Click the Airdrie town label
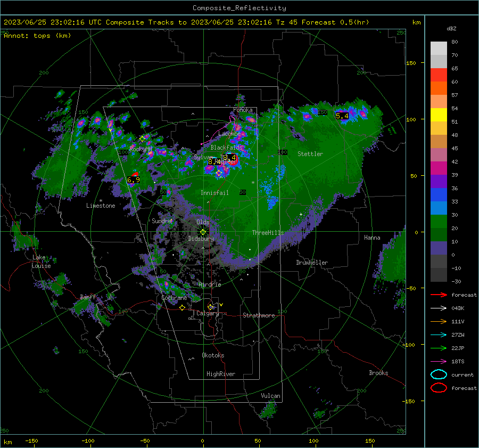 click(x=210, y=284)
